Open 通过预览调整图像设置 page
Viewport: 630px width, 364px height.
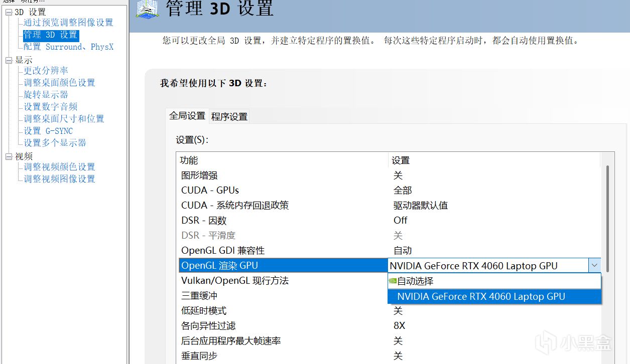point(68,23)
